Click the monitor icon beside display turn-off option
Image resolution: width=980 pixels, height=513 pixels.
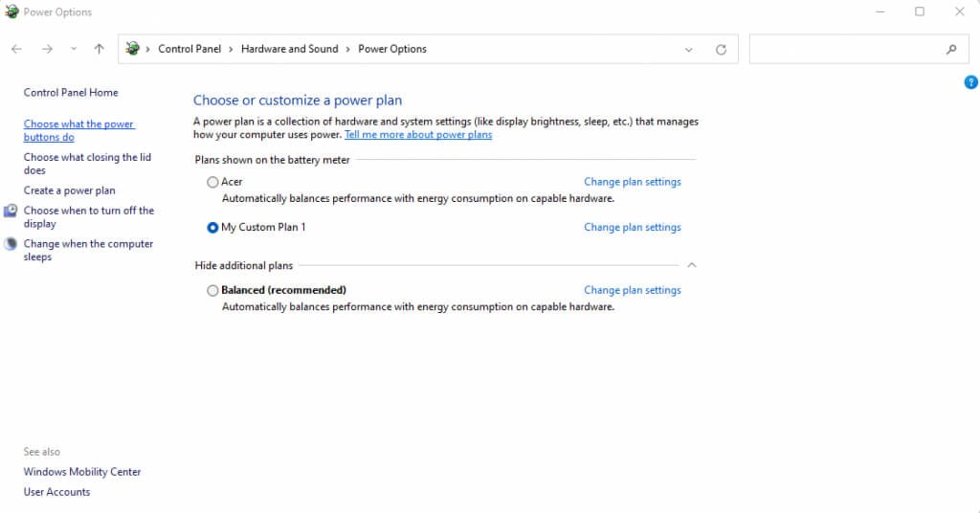point(11,211)
